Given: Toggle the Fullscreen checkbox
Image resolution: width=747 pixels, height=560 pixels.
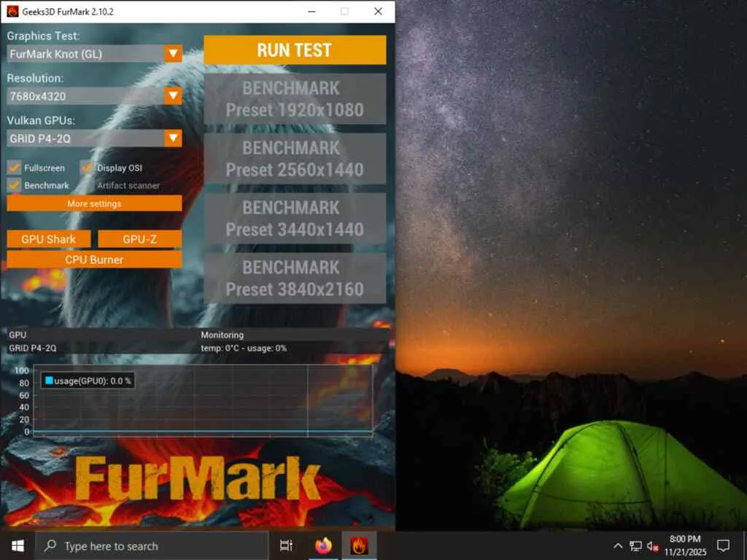Looking at the screenshot, I should [x=14, y=168].
